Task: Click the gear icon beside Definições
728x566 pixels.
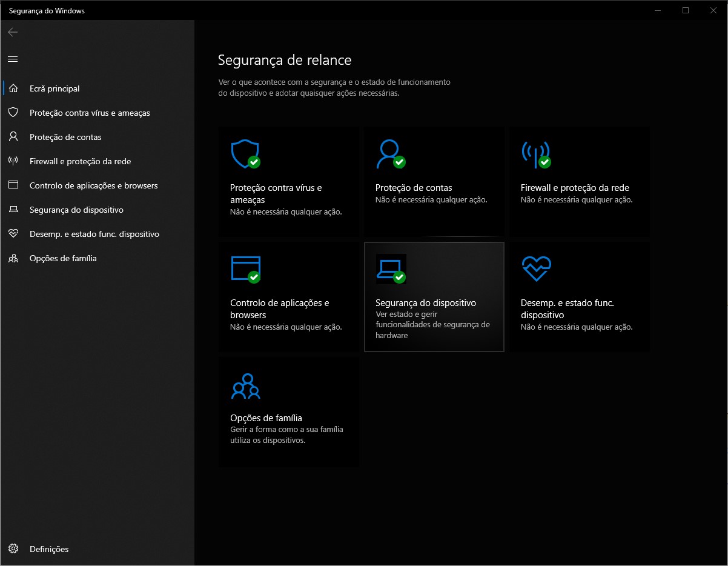Action: click(x=13, y=549)
